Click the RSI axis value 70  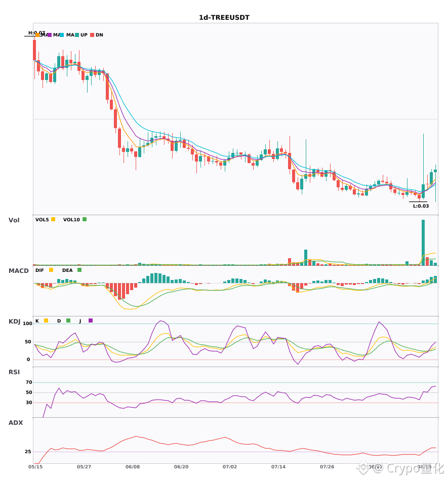pos(29,382)
